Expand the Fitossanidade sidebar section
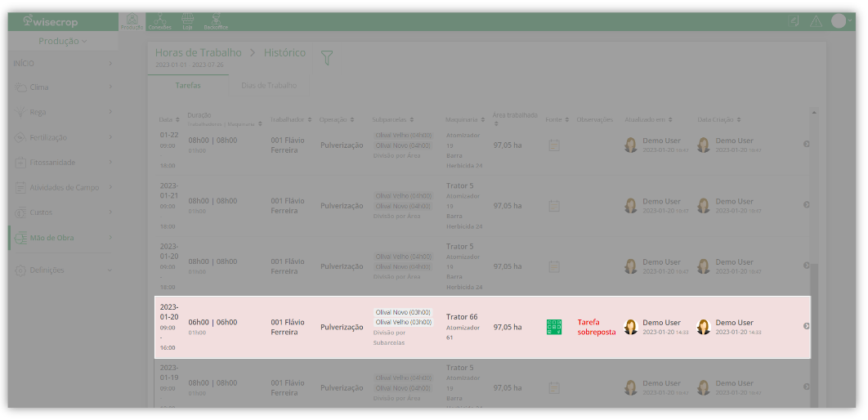Screen dimensions: 868x420 tap(63, 162)
